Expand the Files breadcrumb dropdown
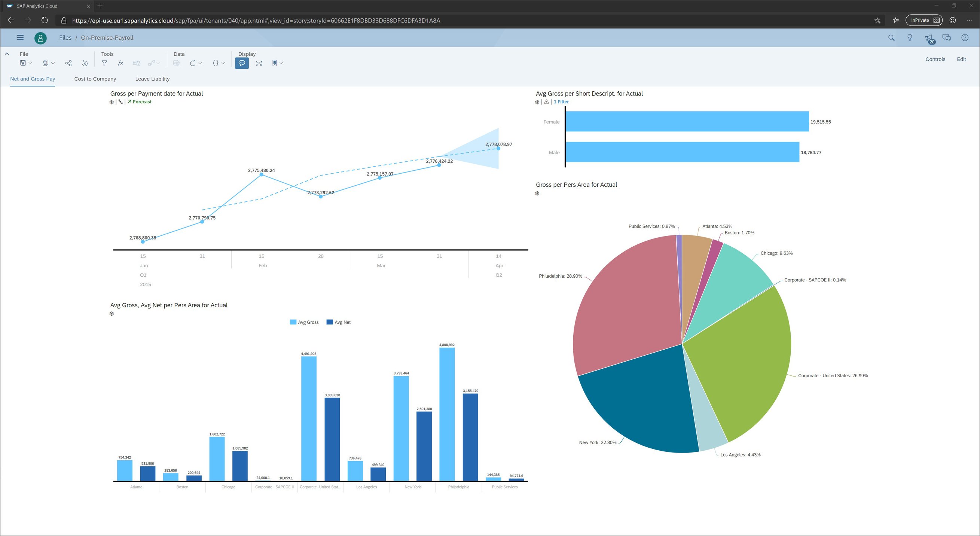980x536 pixels. (x=66, y=37)
